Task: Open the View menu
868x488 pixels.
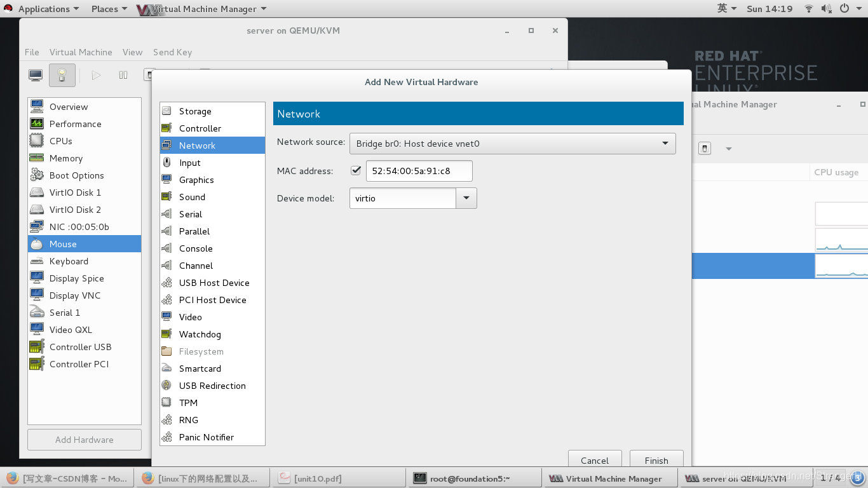Action: pyautogui.click(x=132, y=52)
